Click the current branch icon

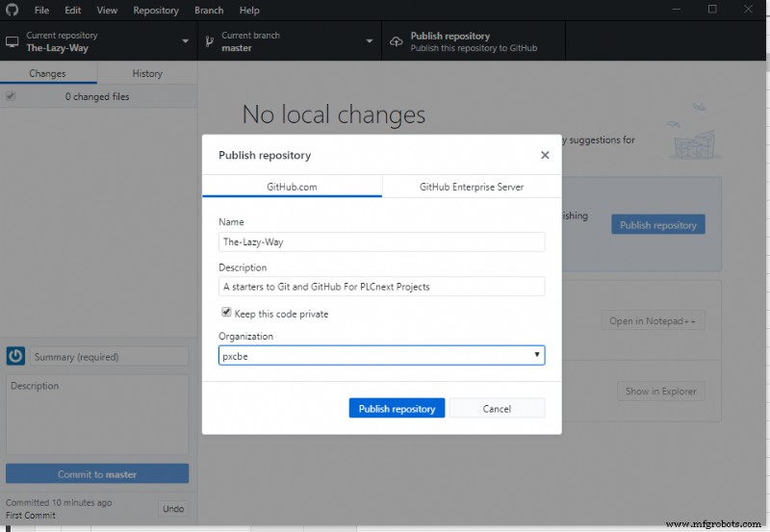[x=209, y=41]
